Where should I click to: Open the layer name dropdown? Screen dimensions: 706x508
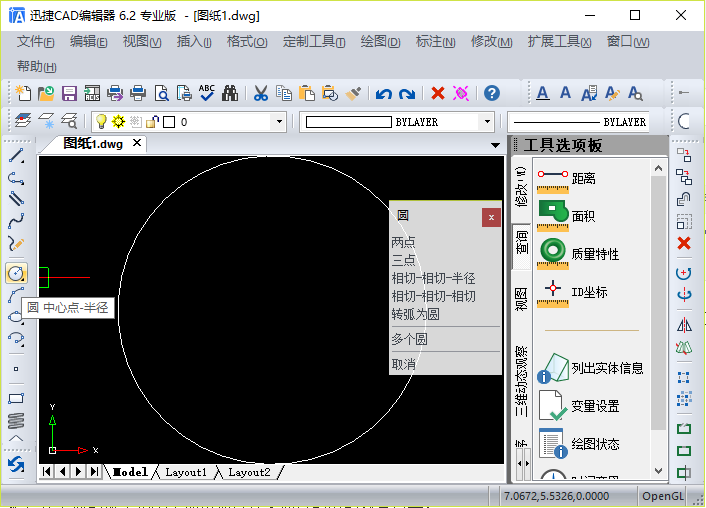[x=279, y=122]
